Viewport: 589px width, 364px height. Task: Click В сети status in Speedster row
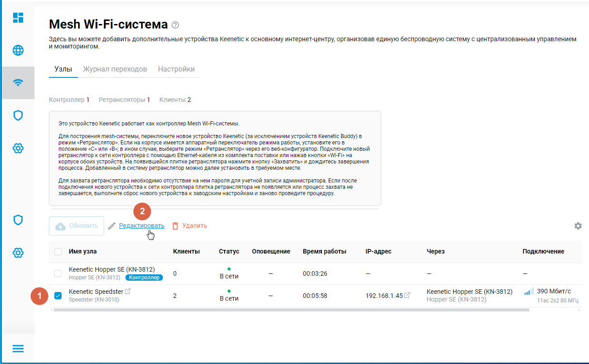point(229,298)
